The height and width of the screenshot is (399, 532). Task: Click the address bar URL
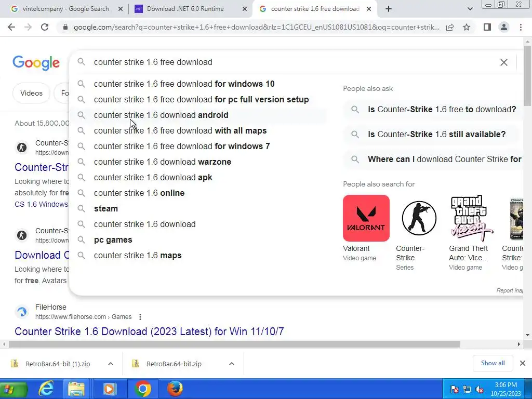click(257, 27)
